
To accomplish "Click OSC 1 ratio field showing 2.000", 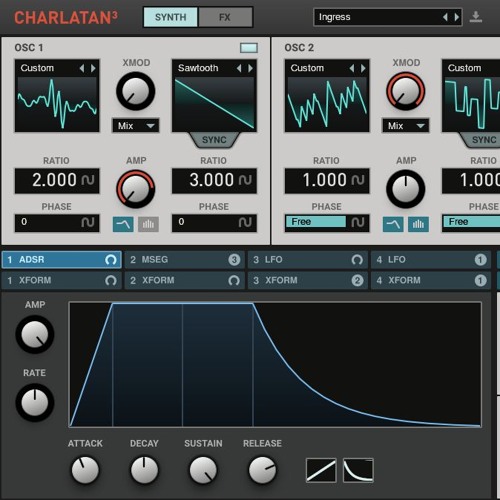I will tap(57, 181).
